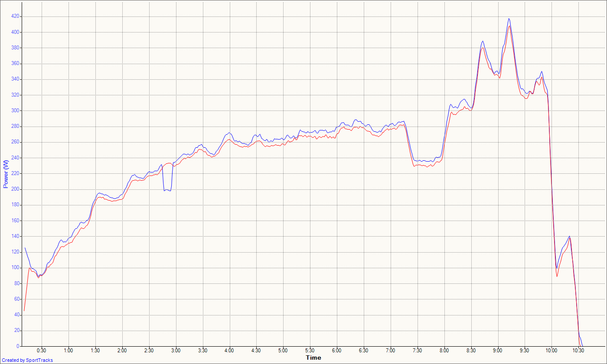Viewport: 607px width, 364px height.
Task: Click the 8:30 time axis label
Action: 471,350
